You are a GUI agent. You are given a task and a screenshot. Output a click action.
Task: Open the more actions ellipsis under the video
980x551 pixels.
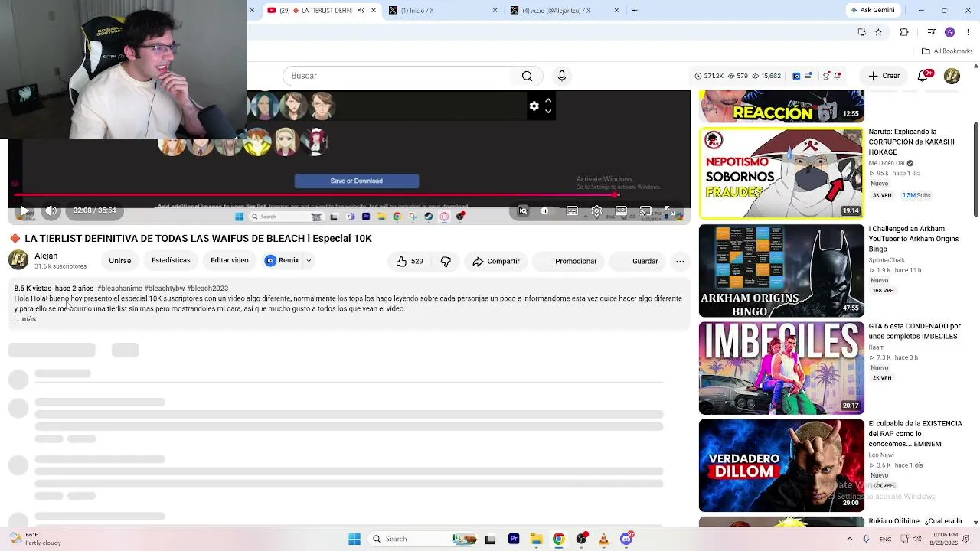click(680, 261)
